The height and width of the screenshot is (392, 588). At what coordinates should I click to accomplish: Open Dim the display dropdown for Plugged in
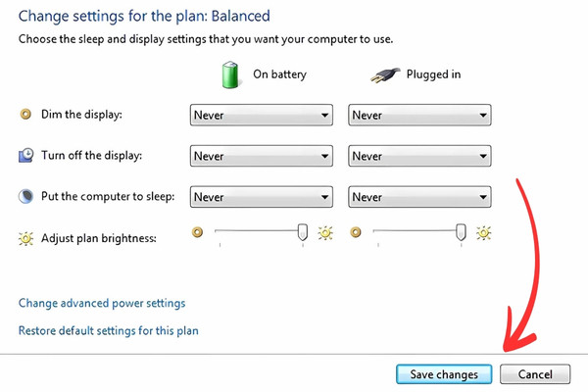tap(419, 116)
